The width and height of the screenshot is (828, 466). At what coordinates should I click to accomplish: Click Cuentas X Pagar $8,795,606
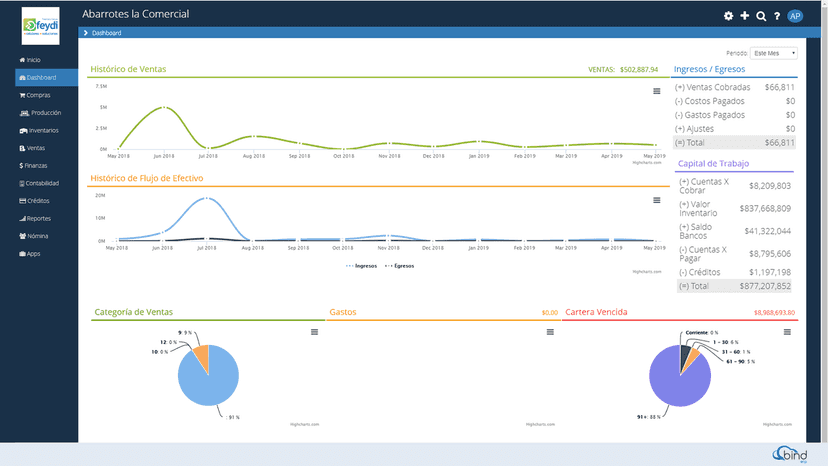pos(770,254)
